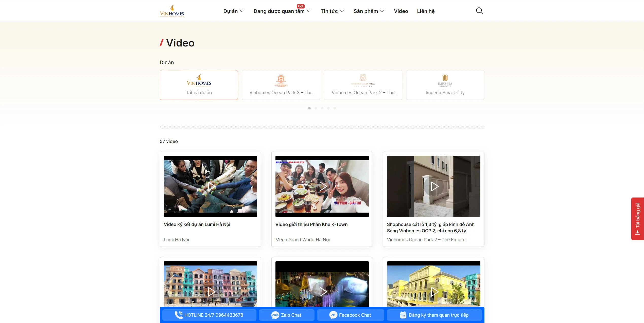The width and height of the screenshot is (644, 323).
Task: Expand the Dự án navigation dropdown
Action: pyautogui.click(x=233, y=11)
